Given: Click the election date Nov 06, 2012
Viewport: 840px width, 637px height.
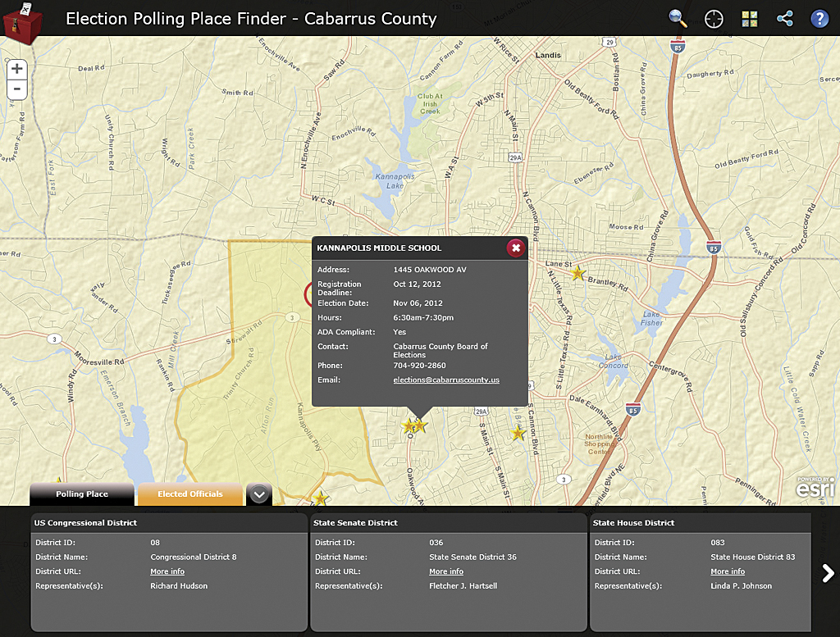Looking at the screenshot, I should 418,303.
